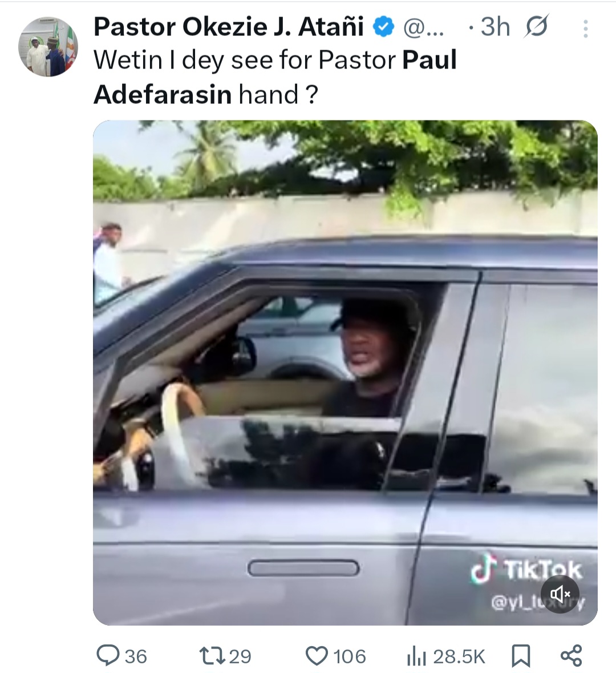Click the 36 replies count
616x673 pixels.
(x=136, y=656)
